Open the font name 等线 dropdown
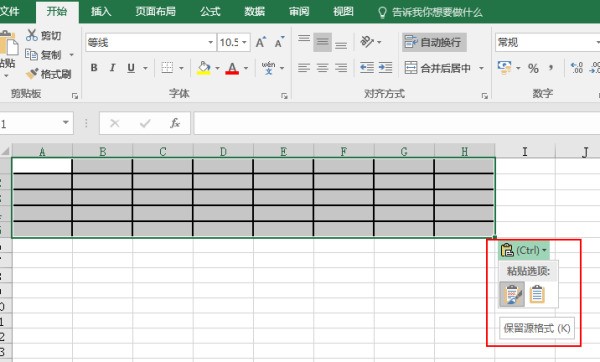The image size is (600, 362). tap(210, 42)
